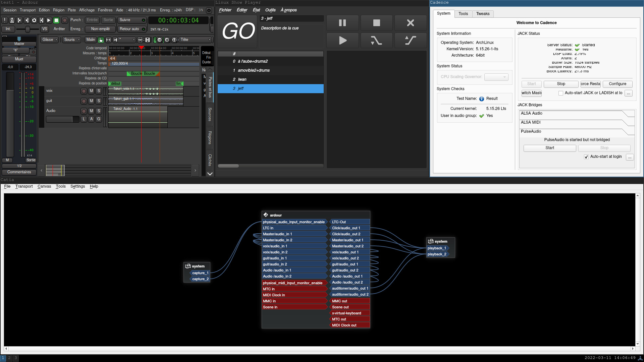
Task: Mute the voix track
Action: 91,91
